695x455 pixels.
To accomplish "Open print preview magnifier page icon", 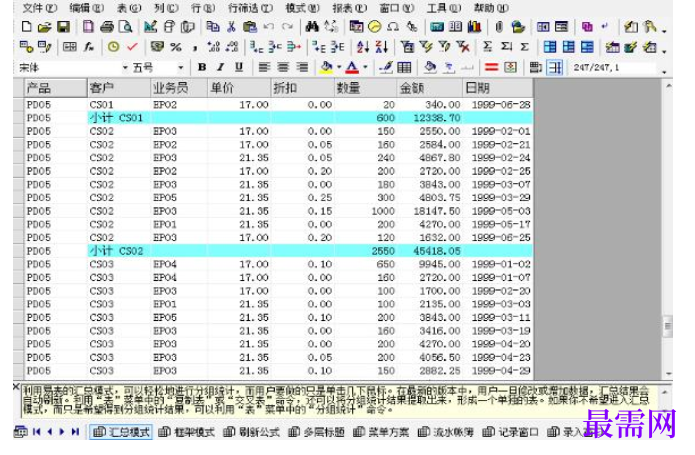I will click(x=126, y=27).
